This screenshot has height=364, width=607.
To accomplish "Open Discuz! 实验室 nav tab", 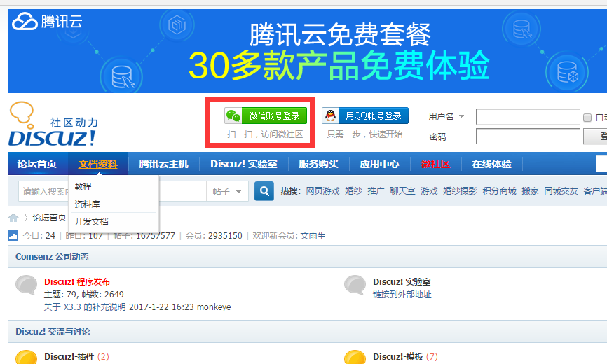I will (244, 164).
